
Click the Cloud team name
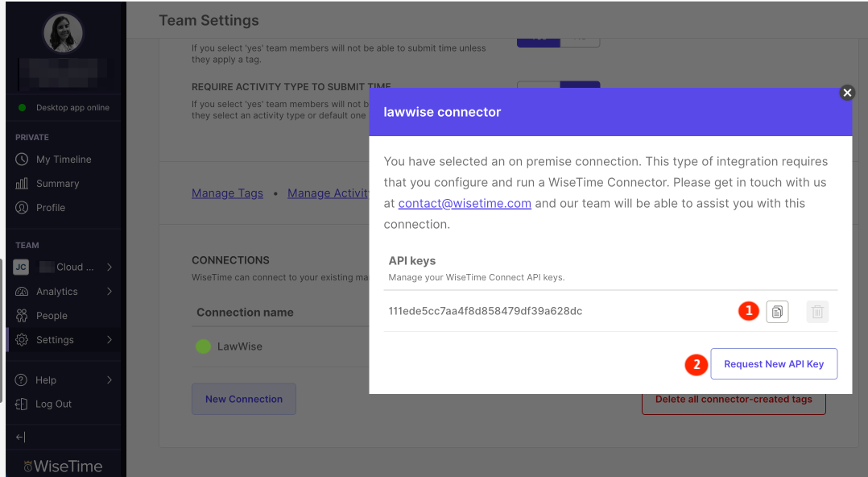click(x=76, y=267)
